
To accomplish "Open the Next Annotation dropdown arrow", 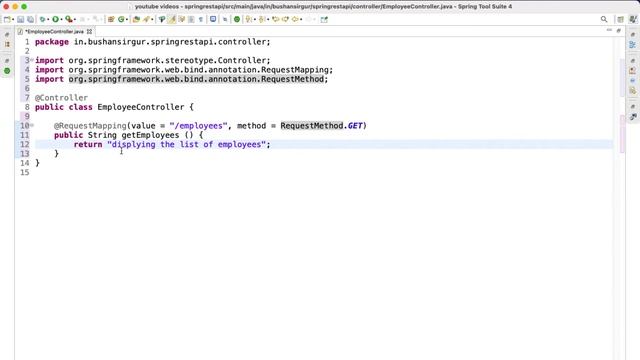I will pyautogui.click(x=255, y=20).
